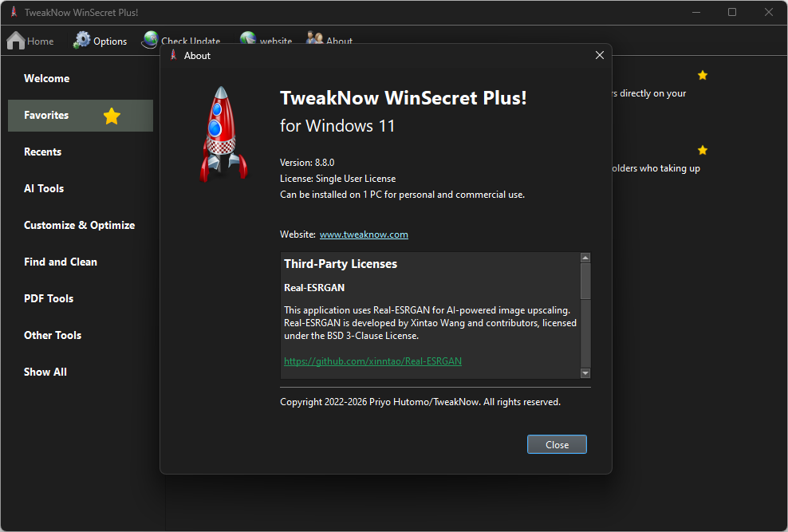Click the Options label in toolbar
This screenshot has width=788, height=532.
(110, 41)
